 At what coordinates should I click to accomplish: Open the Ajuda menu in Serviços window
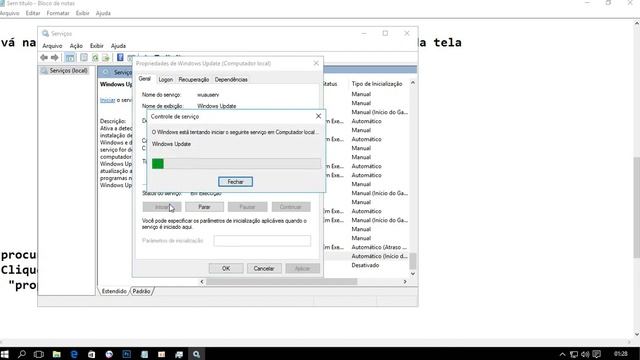(x=118, y=46)
